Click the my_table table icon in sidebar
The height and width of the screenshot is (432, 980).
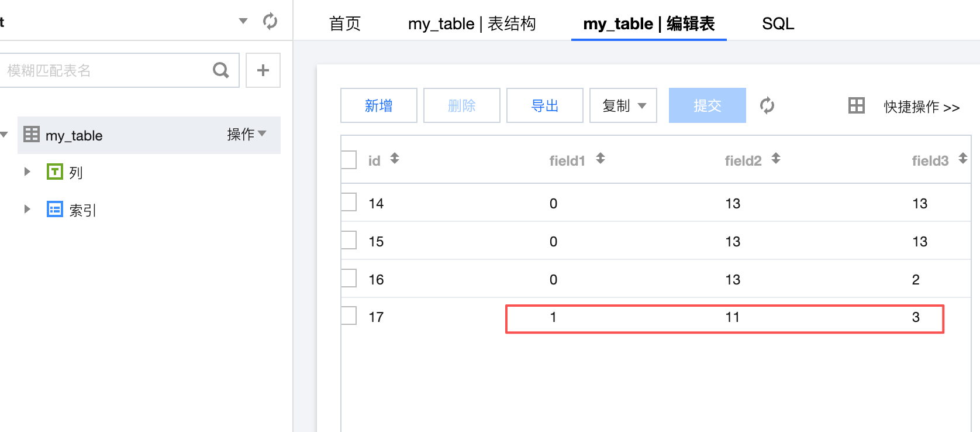(32, 135)
